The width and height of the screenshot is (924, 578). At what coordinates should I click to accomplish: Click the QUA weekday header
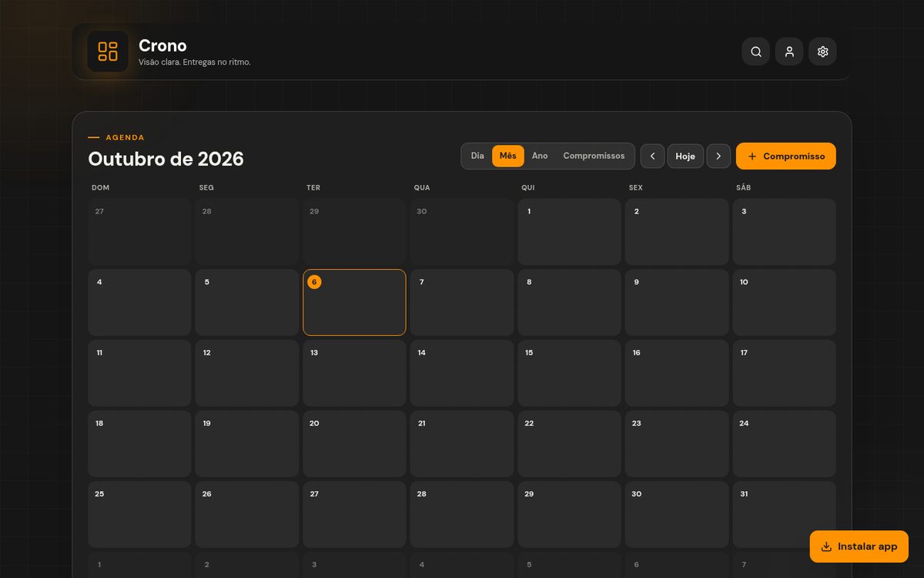pyautogui.click(x=422, y=187)
